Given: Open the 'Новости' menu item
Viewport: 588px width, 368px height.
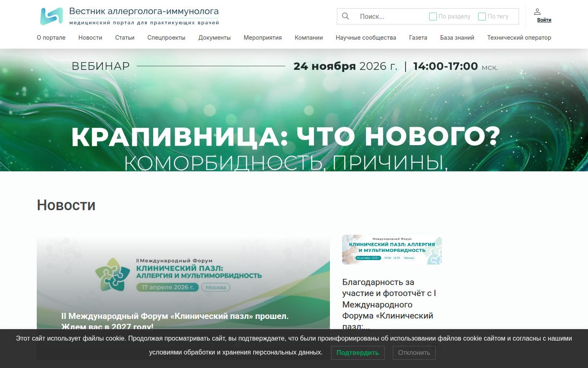Looking at the screenshot, I should tap(90, 38).
